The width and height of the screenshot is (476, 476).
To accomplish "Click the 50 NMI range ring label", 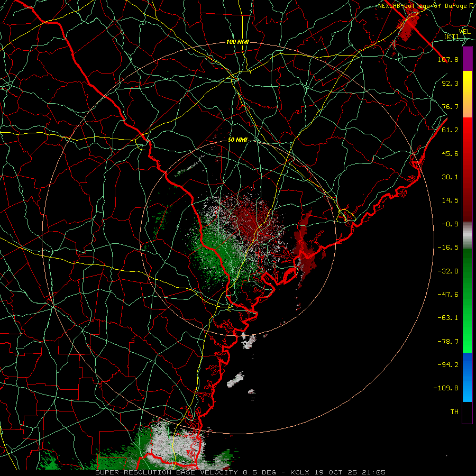I will [237, 140].
